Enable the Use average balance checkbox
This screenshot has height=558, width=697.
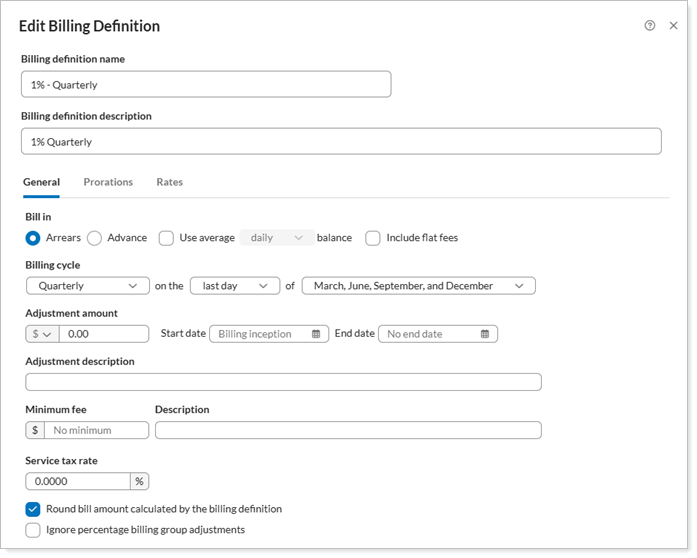(x=167, y=238)
